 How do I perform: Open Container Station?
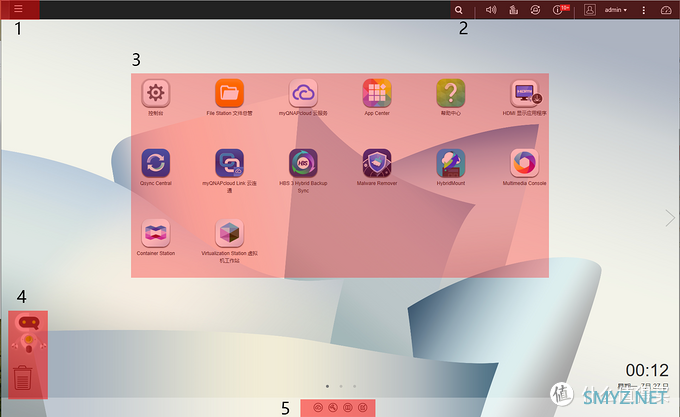click(x=156, y=233)
